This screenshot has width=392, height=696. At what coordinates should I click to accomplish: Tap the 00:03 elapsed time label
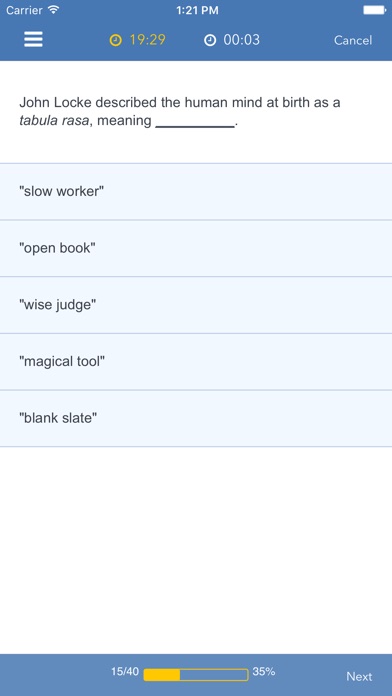click(242, 40)
